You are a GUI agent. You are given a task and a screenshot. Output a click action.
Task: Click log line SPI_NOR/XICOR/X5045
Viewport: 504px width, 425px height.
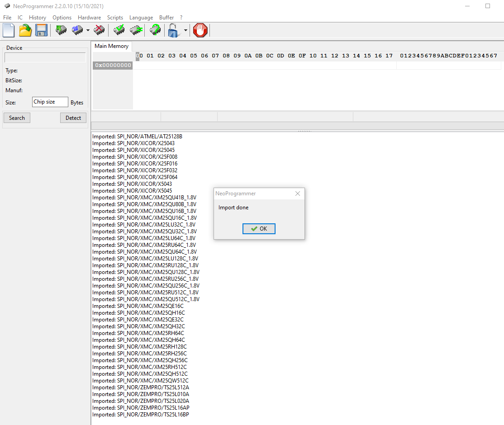[132, 191]
